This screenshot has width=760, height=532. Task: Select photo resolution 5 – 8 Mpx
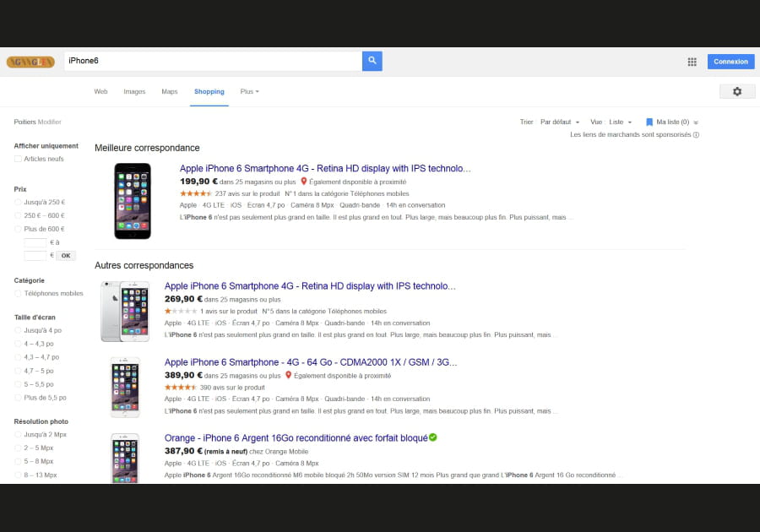point(18,461)
